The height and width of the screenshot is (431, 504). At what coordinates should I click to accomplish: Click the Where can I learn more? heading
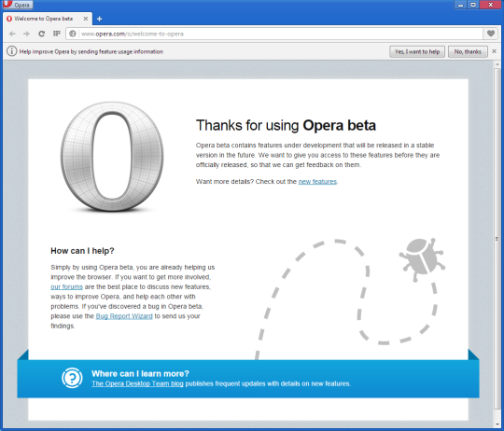coord(140,373)
